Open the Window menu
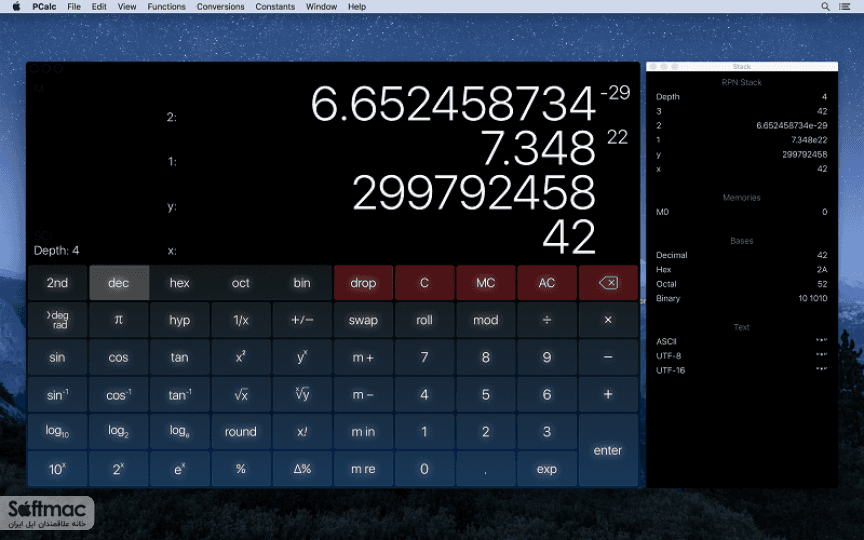Screen dimensions: 864x540 (x=321, y=7)
